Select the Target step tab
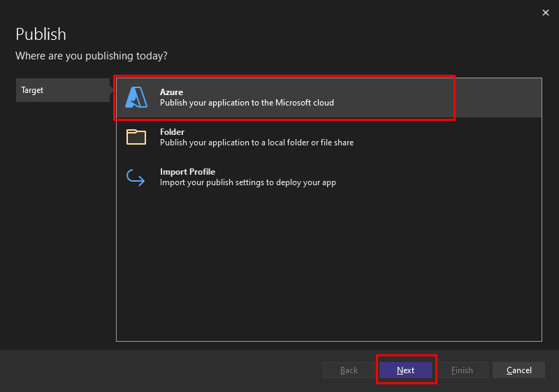 click(63, 90)
